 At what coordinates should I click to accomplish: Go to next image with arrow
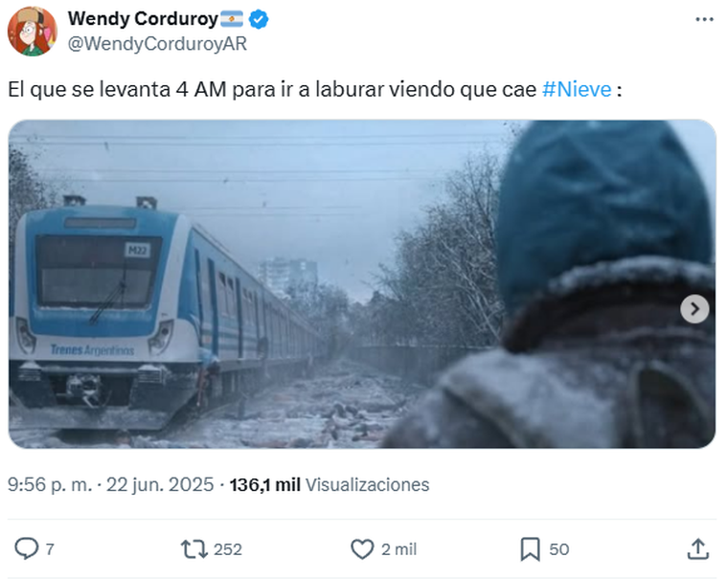[x=694, y=309]
